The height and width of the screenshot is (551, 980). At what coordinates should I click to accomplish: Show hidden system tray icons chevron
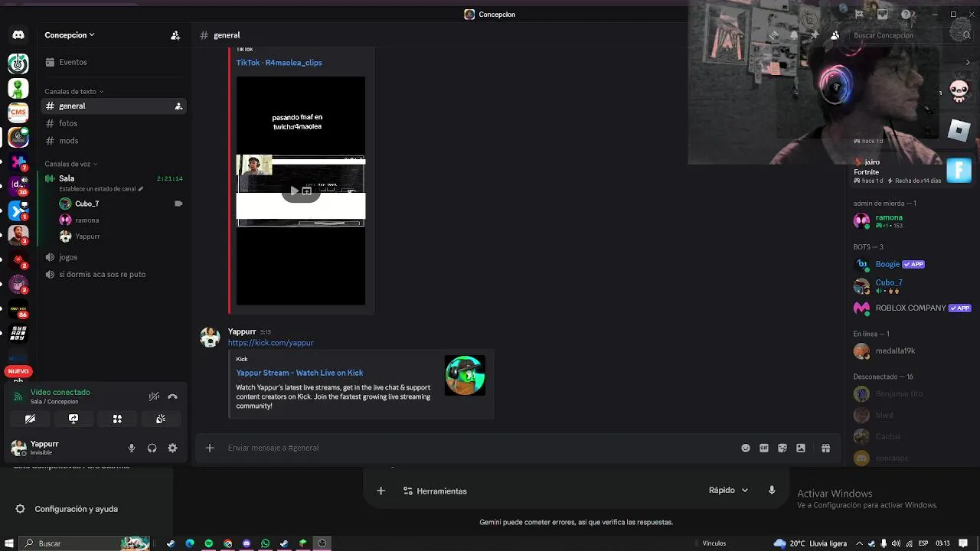(859, 543)
